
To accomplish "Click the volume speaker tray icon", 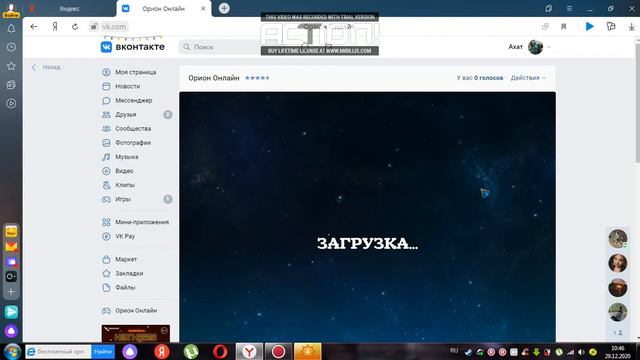I will click(x=581, y=352).
